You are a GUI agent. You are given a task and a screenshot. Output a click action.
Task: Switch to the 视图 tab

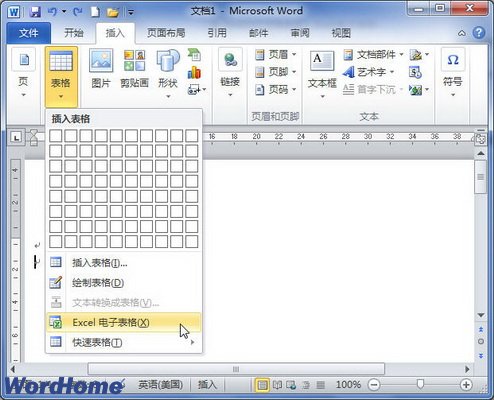[341, 33]
